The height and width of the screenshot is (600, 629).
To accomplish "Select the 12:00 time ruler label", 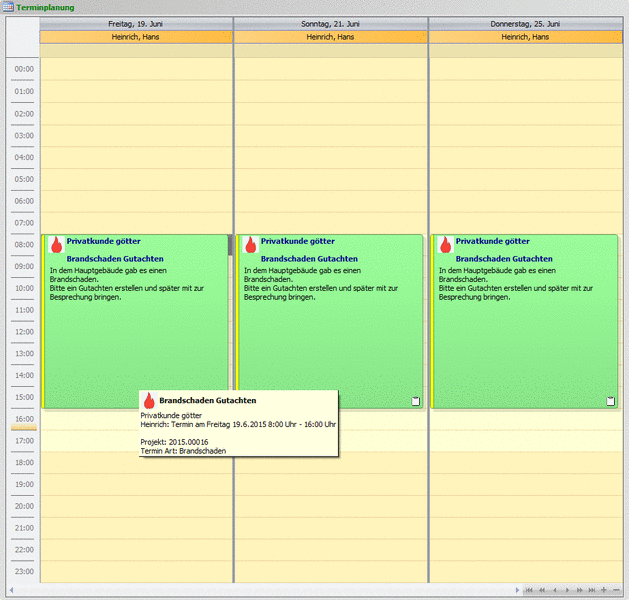I will [24, 332].
